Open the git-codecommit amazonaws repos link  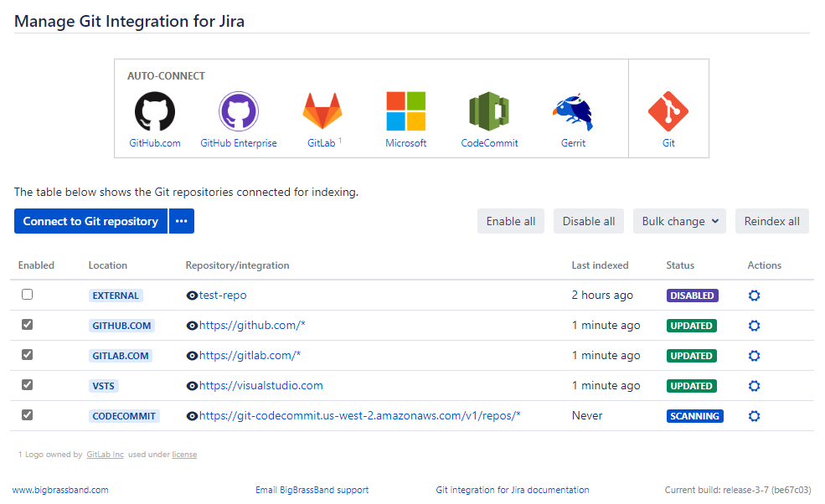pos(360,415)
